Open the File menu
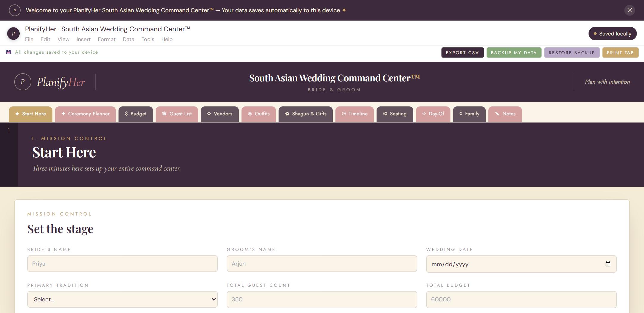Screen dimensions: 644x313 tap(29, 39)
